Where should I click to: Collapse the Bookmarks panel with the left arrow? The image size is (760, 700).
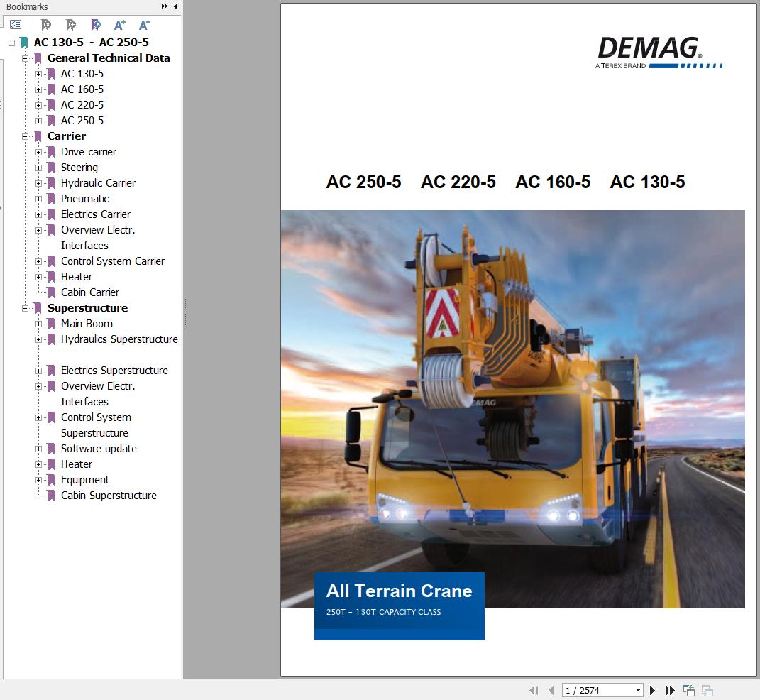[176, 6]
